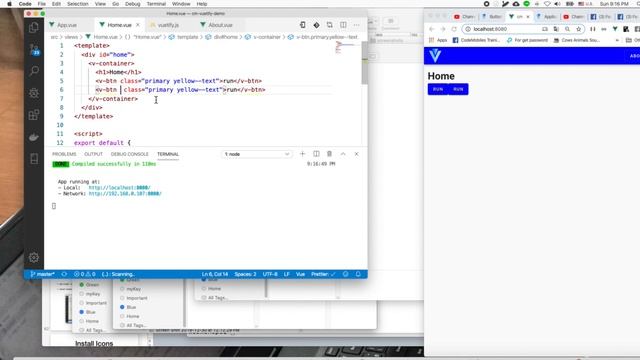
Task: Add a new terminal with the plus icon
Action: tap(302, 154)
